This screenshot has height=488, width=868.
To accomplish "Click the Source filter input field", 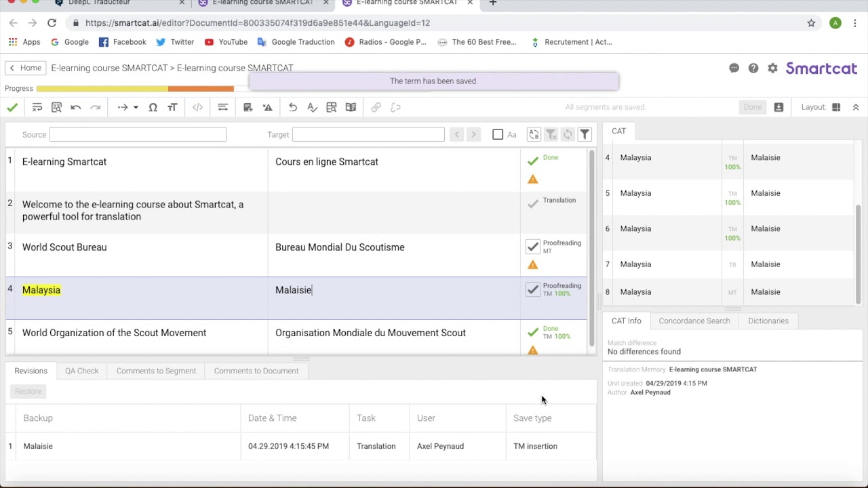I will pos(138,134).
